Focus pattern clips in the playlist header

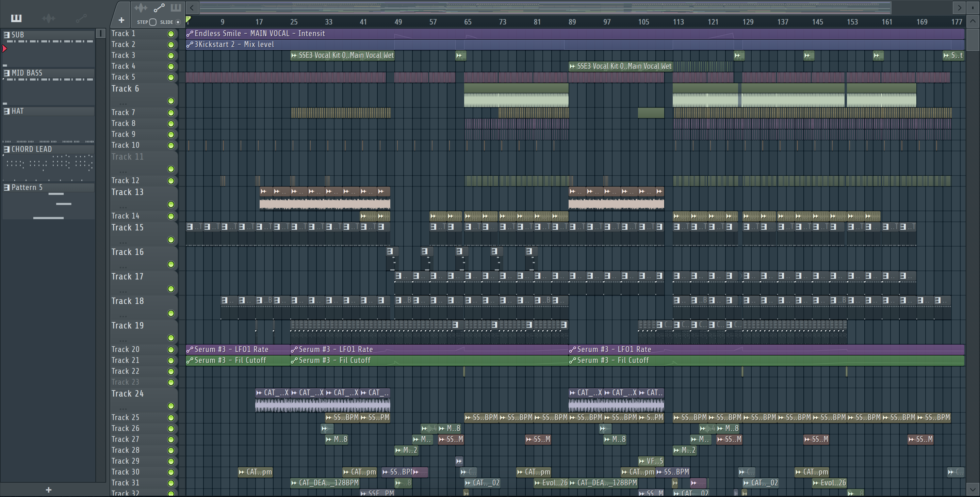[x=176, y=7]
